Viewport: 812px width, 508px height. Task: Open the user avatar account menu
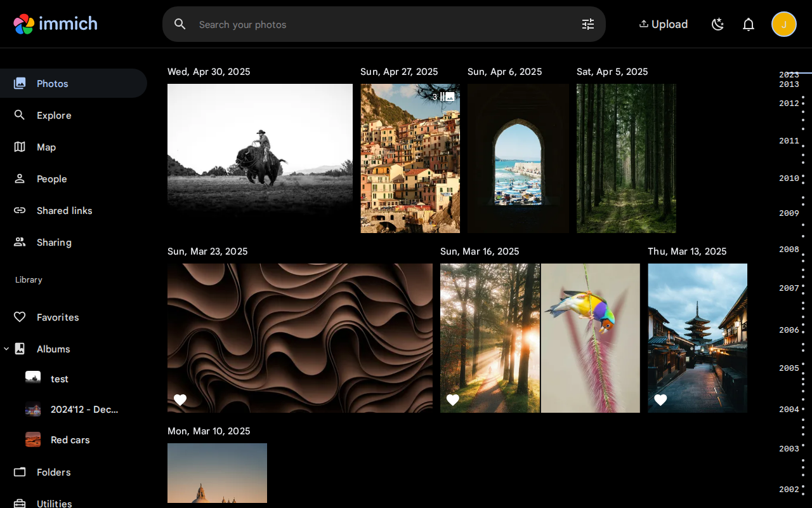pyautogui.click(x=784, y=23)
